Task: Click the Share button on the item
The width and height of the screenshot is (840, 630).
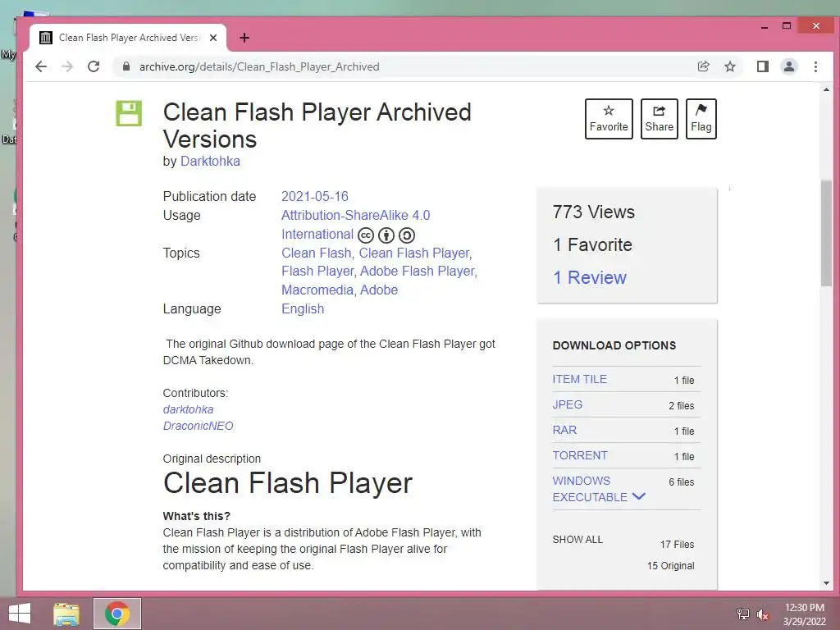Action: [x=659, y=119]
